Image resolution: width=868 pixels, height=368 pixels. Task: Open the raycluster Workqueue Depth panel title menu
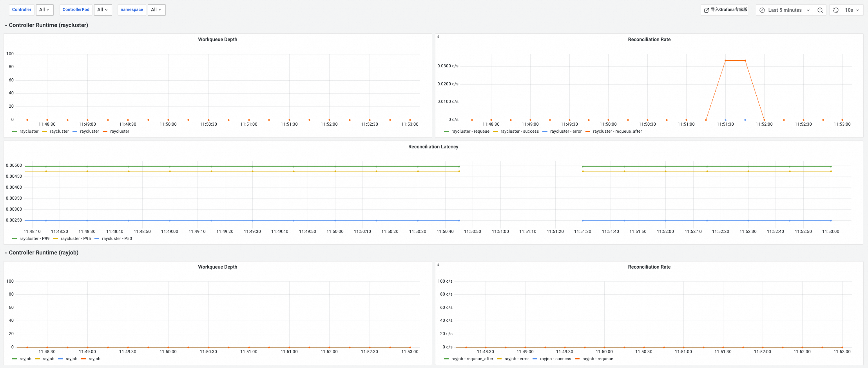(x=217, y=40)
